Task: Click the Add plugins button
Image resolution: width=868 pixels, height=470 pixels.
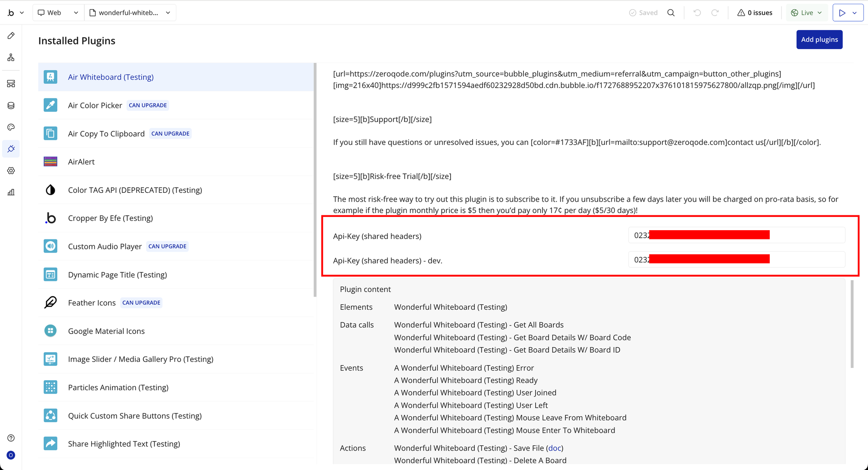Action: [x=819, y=39]
